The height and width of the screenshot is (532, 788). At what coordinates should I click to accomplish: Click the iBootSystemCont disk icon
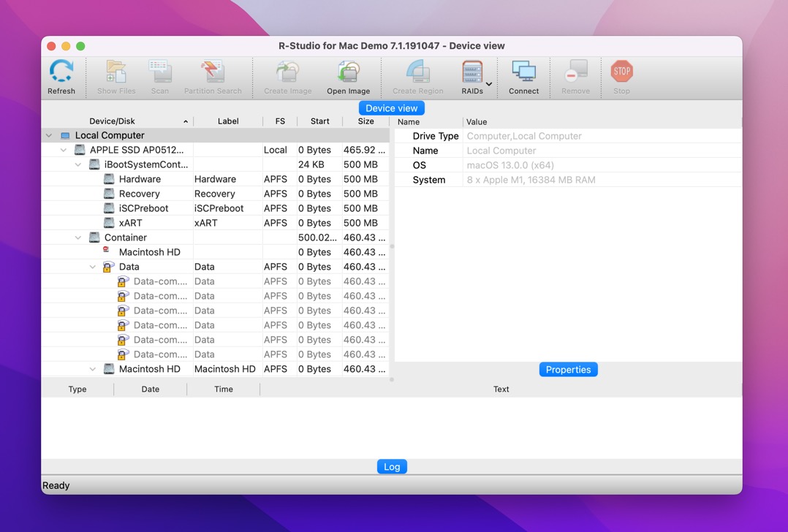click(94, 164)
